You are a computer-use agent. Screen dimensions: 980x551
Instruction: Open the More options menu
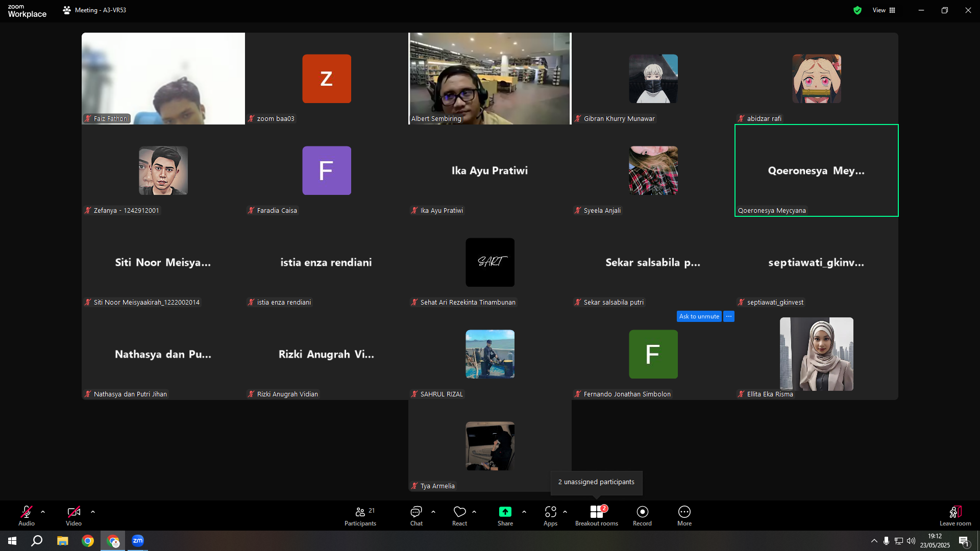tap(684, 515)
